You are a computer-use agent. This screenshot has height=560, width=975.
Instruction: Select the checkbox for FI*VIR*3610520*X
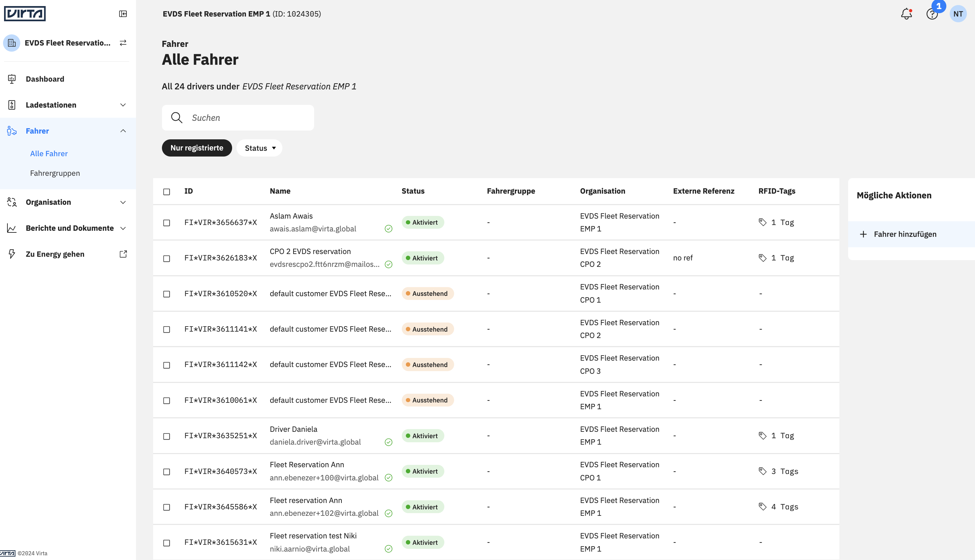coord(167,294)
